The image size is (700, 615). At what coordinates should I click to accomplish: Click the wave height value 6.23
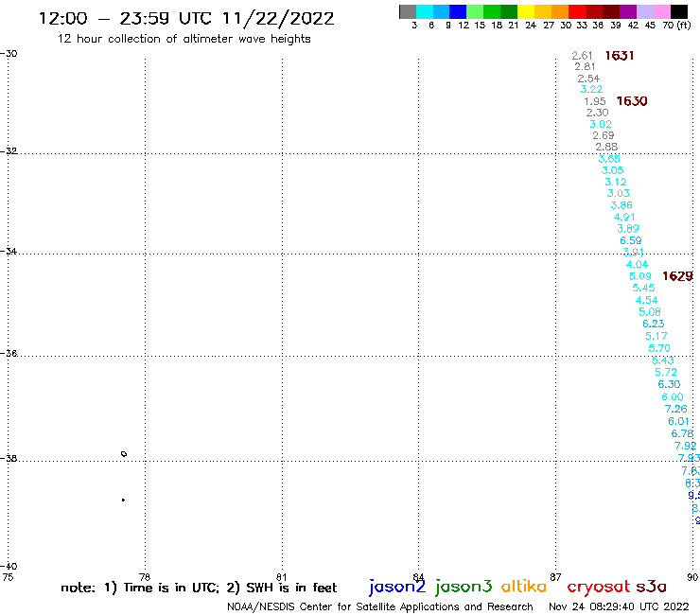pyautogui.click(x=653, y=324)
